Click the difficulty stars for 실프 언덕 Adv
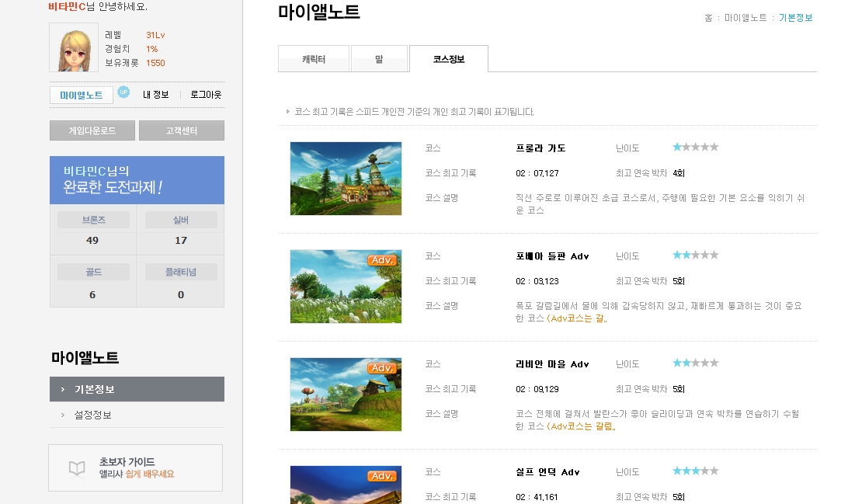 696,471
